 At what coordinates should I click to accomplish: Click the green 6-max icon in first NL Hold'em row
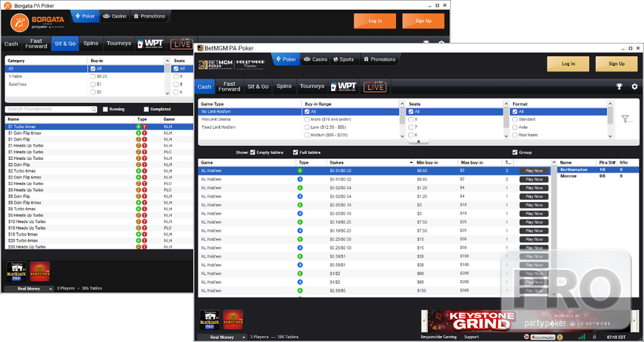[300, 171]
